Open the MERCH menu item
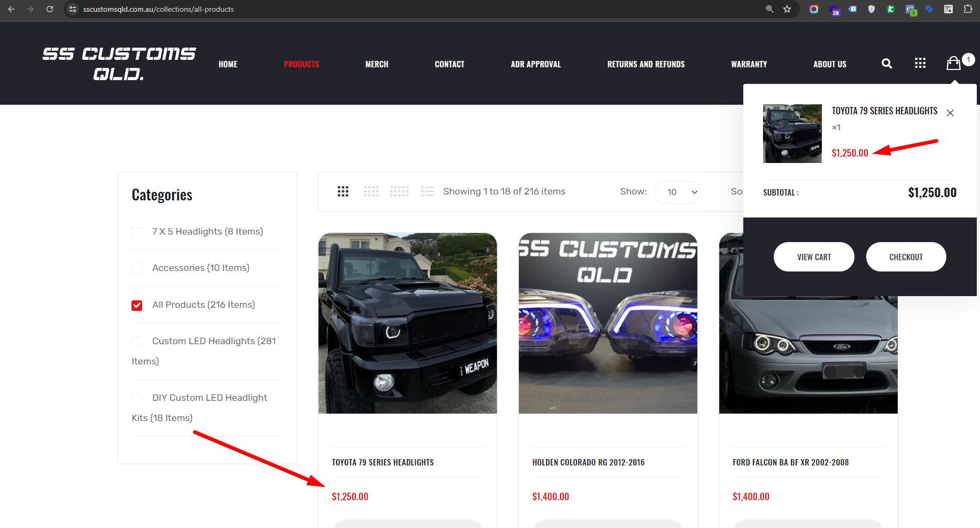 [377, 64]
